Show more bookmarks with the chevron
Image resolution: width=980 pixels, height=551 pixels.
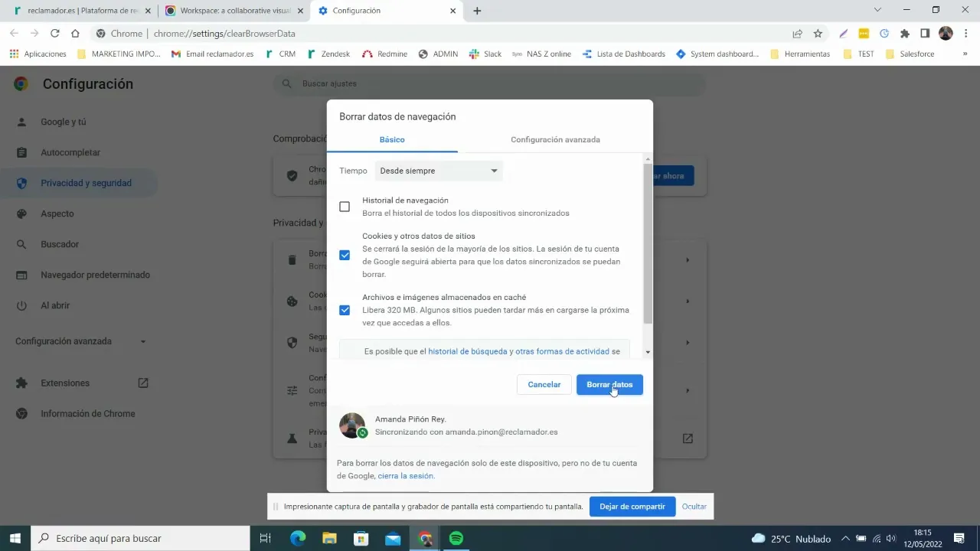tap(965, 54)
